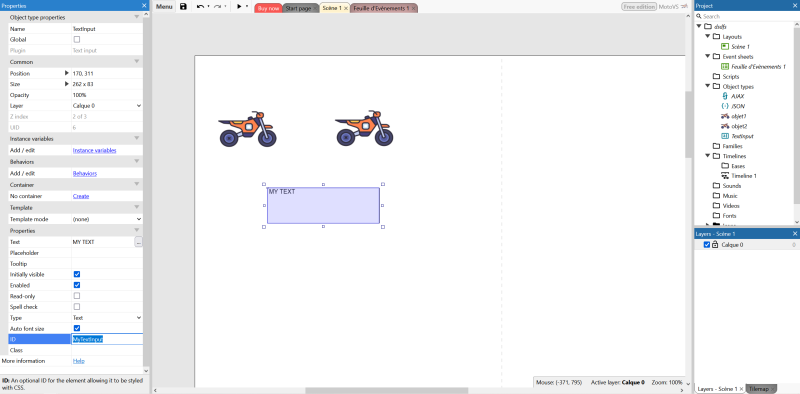
Task: Click the Instance variables link
Action: tap(94, 151)
